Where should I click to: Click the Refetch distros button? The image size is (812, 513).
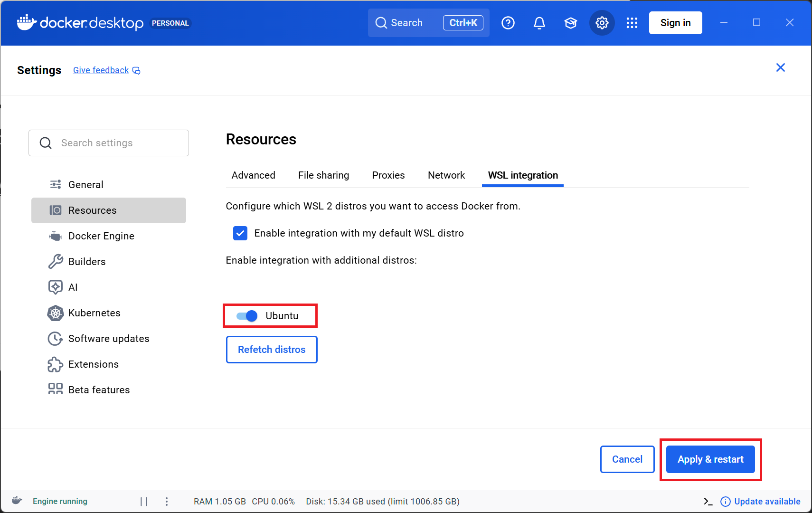pos(271,350)
